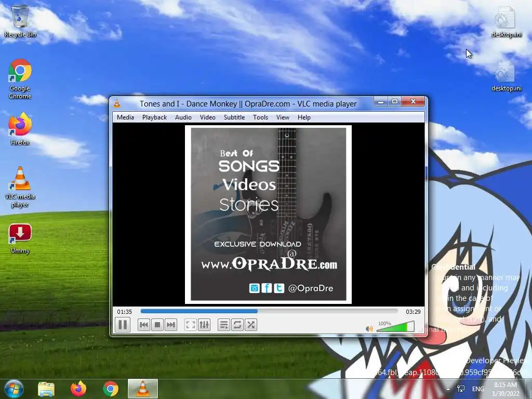Open File Explorer from the taskbar
532x399 pixels.
click(x=46, y=389)
